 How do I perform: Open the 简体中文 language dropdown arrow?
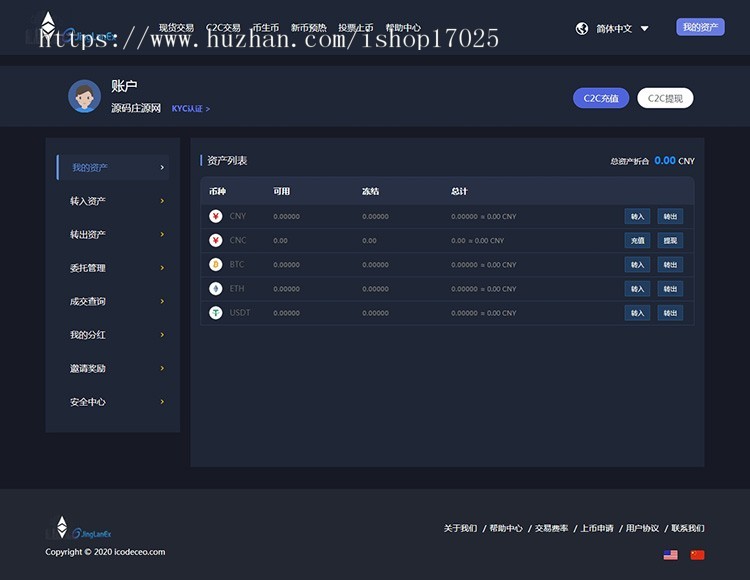[x=644, y=29]
